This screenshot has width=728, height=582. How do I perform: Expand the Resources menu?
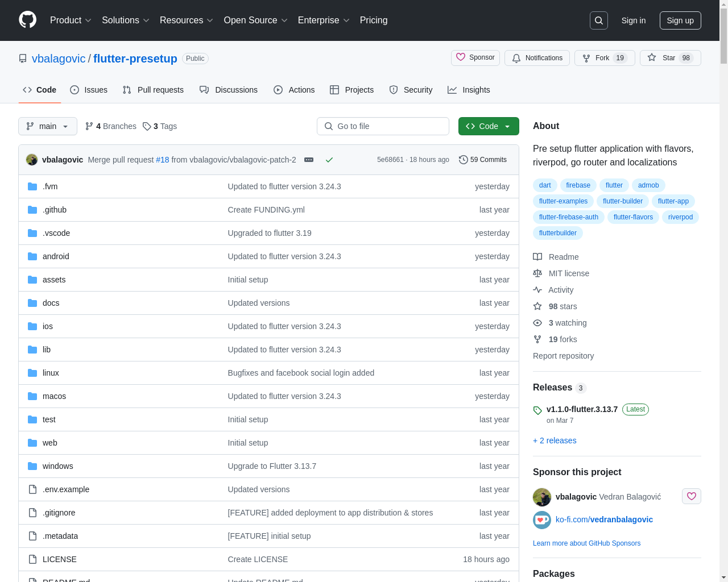tap(187, 20)
